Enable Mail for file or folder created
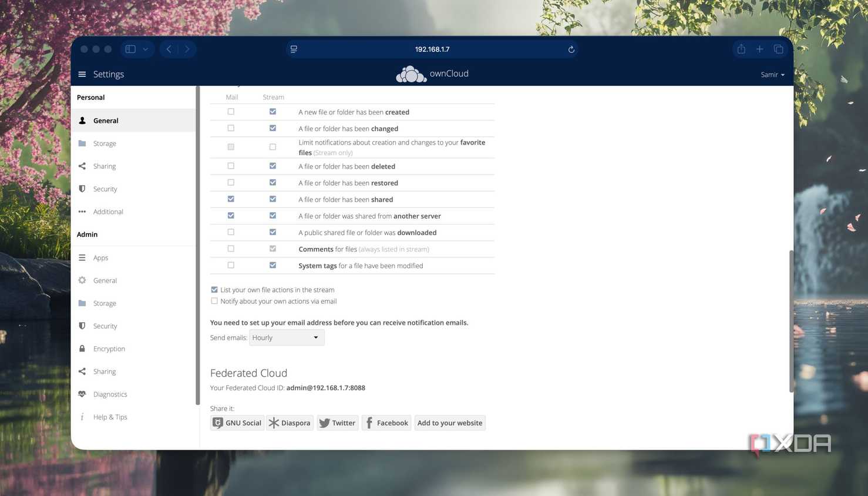Viewport: 868px width, 496px height. (x=231, y=112)
